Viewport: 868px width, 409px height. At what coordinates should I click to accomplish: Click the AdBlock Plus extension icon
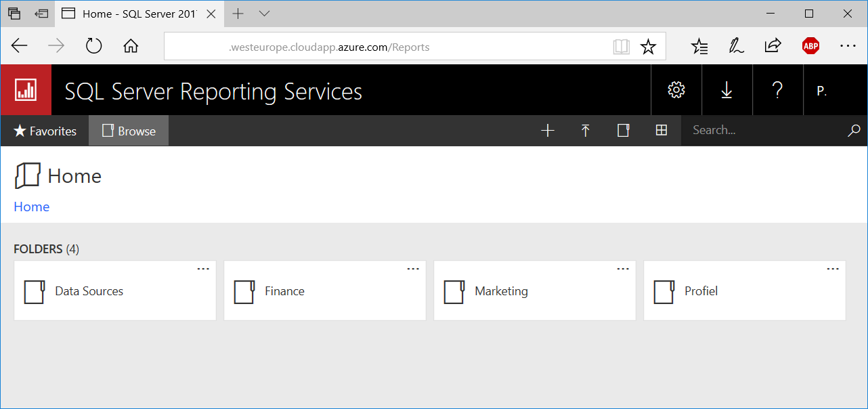pos(810,46)
